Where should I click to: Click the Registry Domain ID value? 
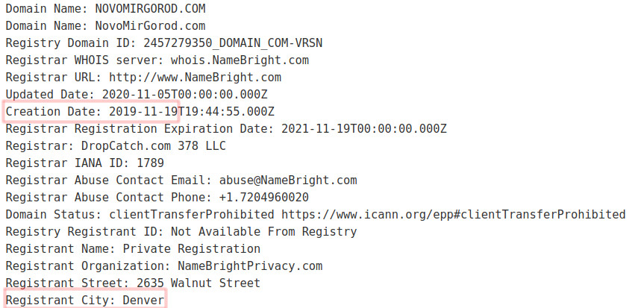pyautogui.click(x=233, y=43)
